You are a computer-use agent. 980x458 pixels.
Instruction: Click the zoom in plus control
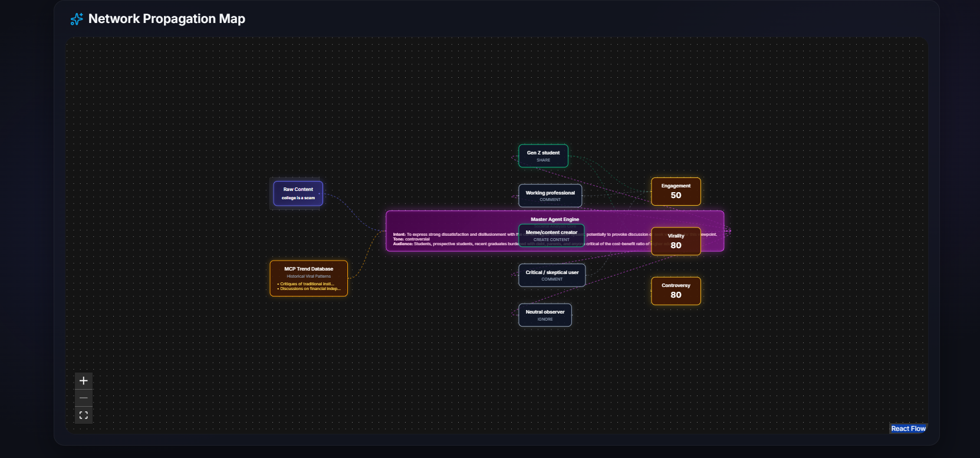pyautogui.click(x=84, y=381)
